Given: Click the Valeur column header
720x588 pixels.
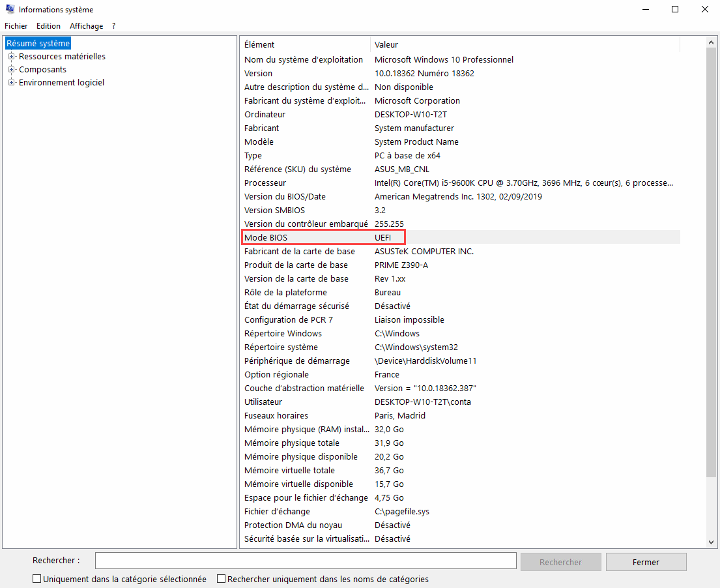Looking at the screenshot, I should pos(525,44).
